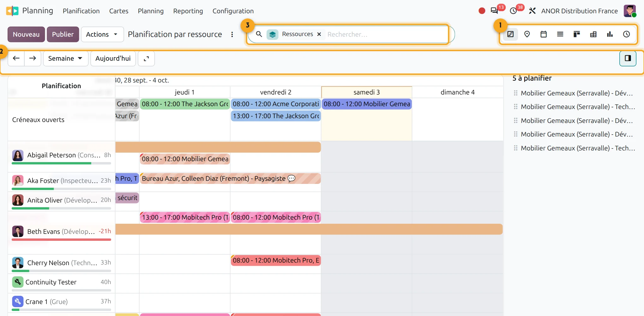644x316 pixels.
Task: Click the Aujourd'hui button
Action: [113, 58]
